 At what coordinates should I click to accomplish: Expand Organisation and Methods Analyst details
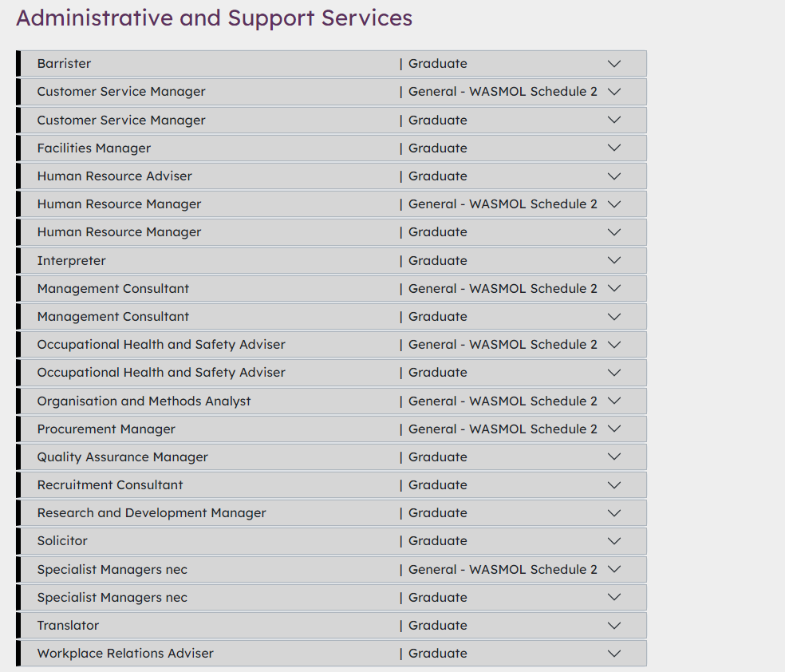[613, 401]
